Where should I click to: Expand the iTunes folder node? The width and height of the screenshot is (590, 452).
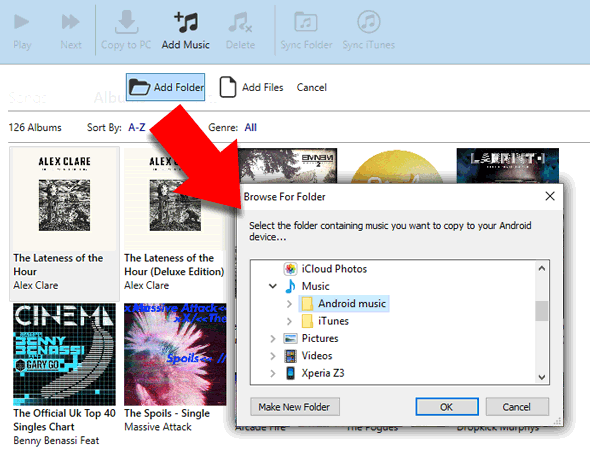tap(289, 321)
